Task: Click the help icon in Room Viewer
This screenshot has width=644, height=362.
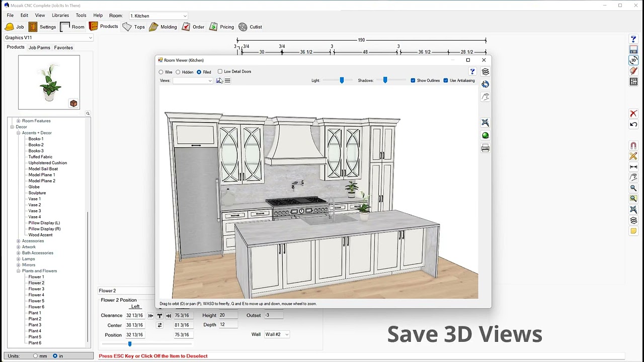Action: tap(472, 72)
